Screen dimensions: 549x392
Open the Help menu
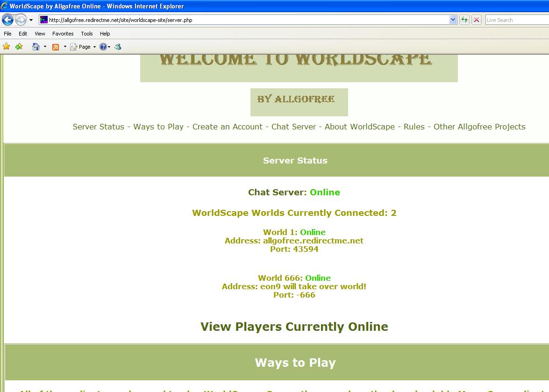[x=105, y=34]
